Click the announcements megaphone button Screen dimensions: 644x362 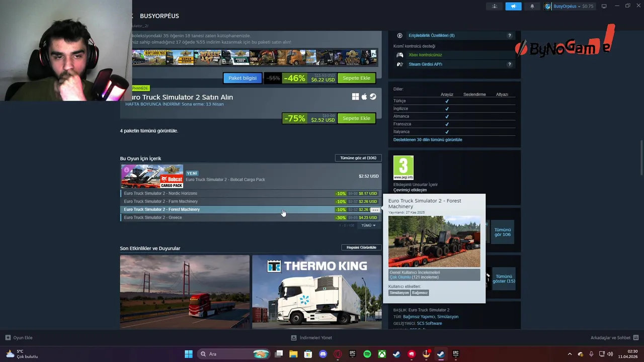click(x=513, y=6)
